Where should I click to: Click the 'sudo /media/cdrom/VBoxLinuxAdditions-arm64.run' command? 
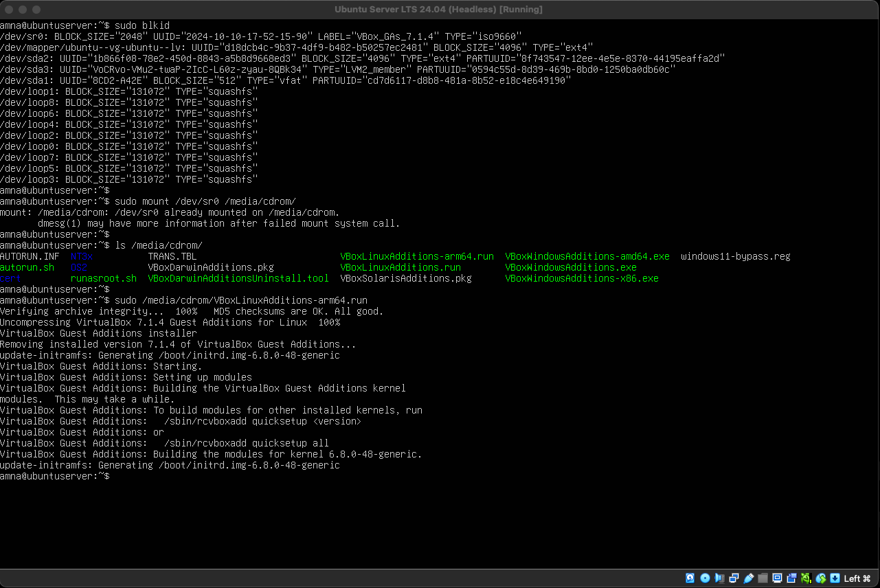[241, 300]
